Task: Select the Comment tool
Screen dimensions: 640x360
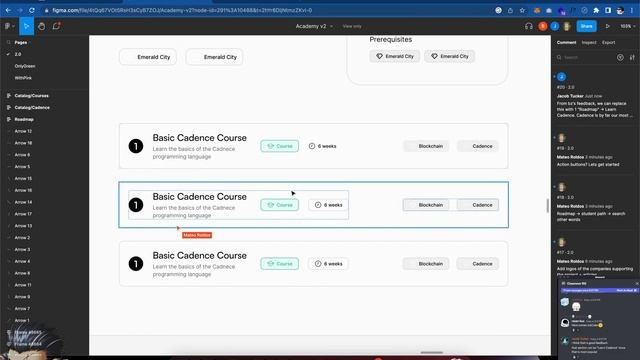Action: tap(56, 26)
